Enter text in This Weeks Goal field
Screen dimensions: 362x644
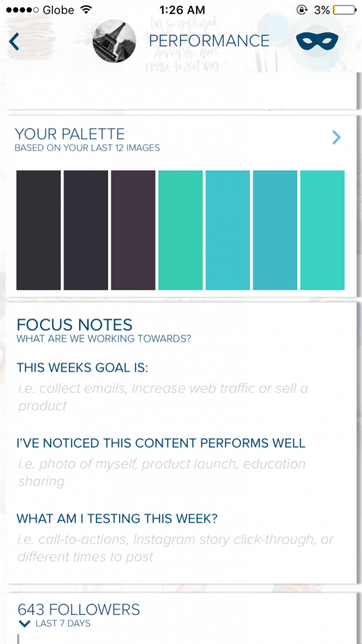click(x=180, y=397)
